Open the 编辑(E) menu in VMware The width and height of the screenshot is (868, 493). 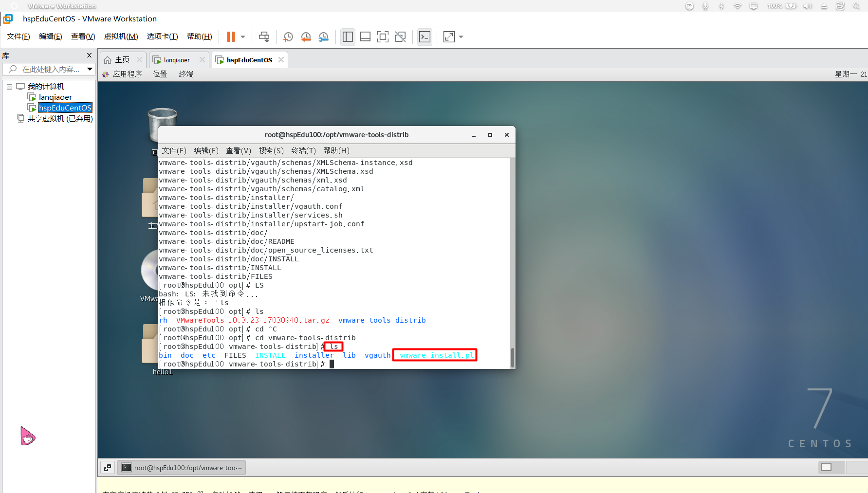tap(50, 37)
